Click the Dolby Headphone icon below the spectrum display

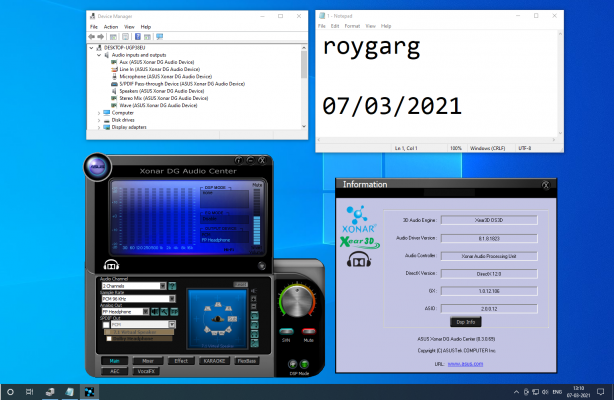111,265
